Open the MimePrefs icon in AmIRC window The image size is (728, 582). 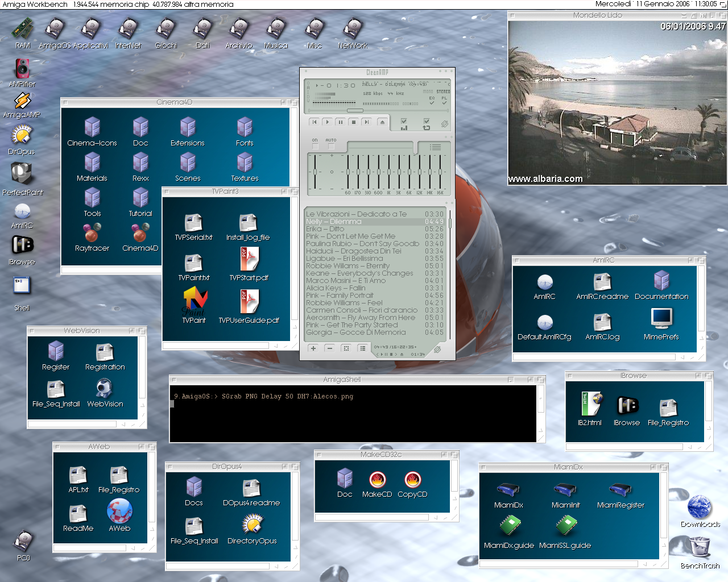point(661,318)
